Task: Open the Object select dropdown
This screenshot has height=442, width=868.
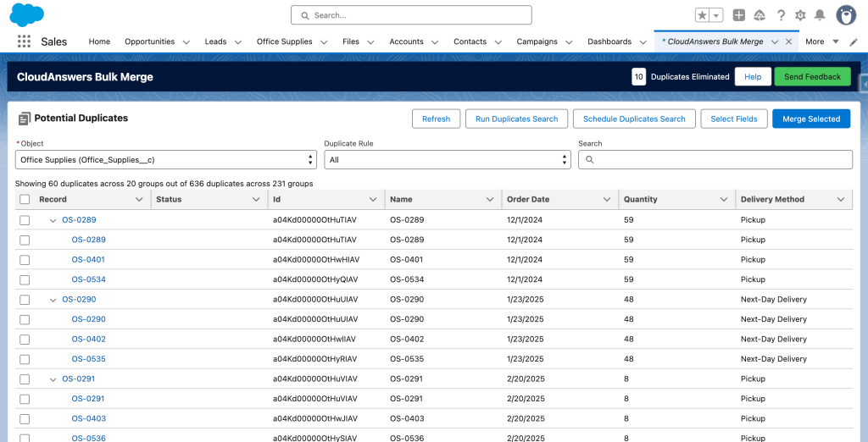Action: coord(166,160)
